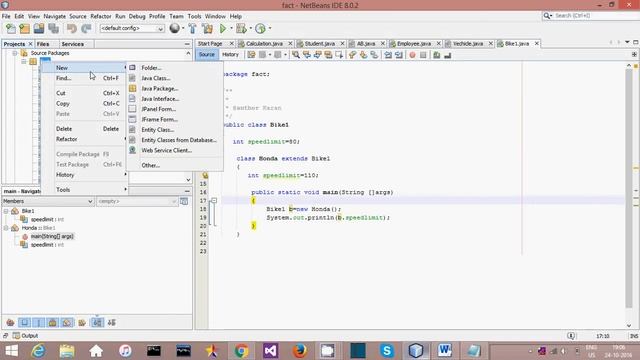Run the project with green play icon
Viewport: 640px width, 360px height.
coord(223,29)
